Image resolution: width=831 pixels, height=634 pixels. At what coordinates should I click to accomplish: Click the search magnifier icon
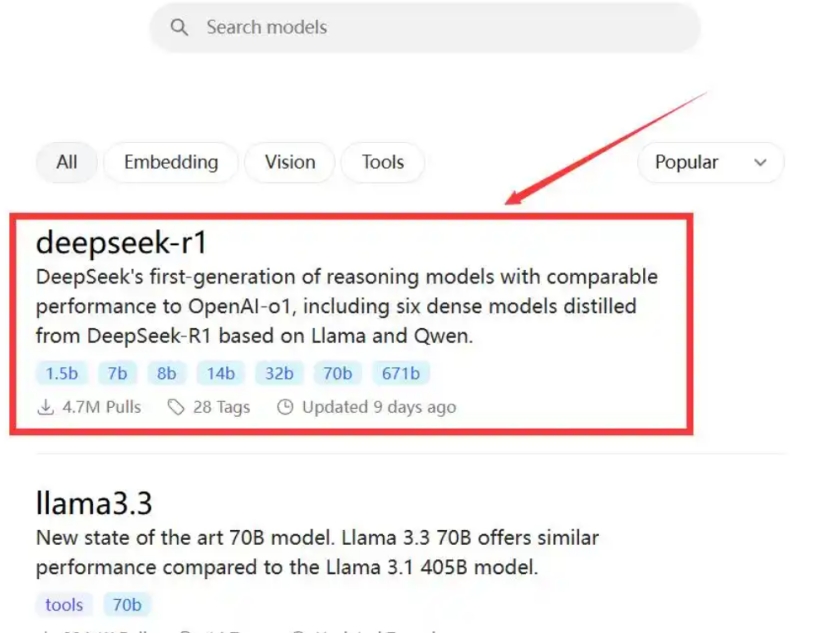pyautogui.click(x=180, y=28)
